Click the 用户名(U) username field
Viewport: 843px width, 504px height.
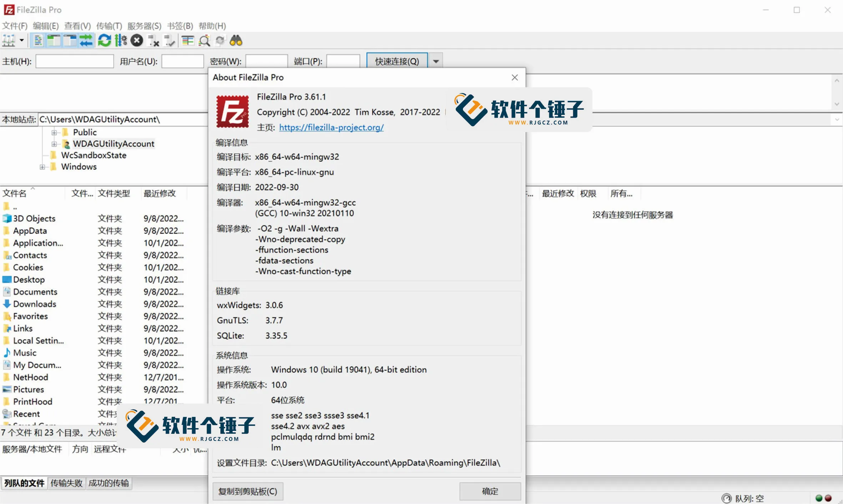pyautogui.click(x=182, y=61)
